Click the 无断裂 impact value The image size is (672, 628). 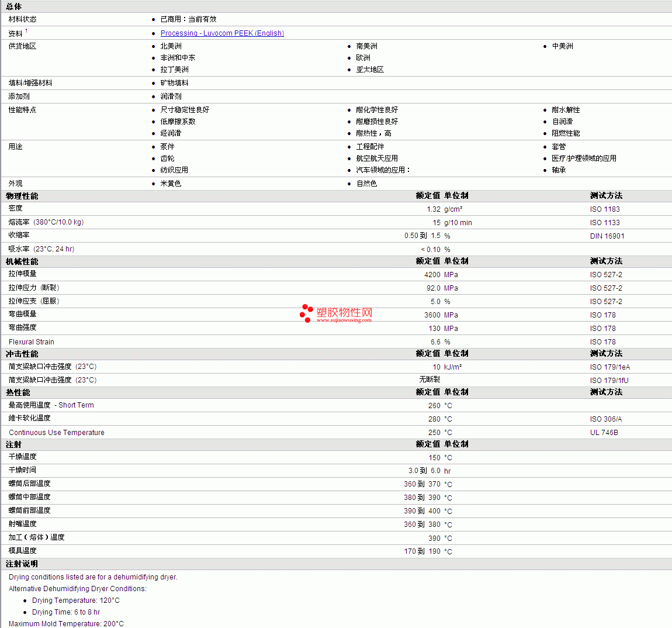[x=429, y=379]
